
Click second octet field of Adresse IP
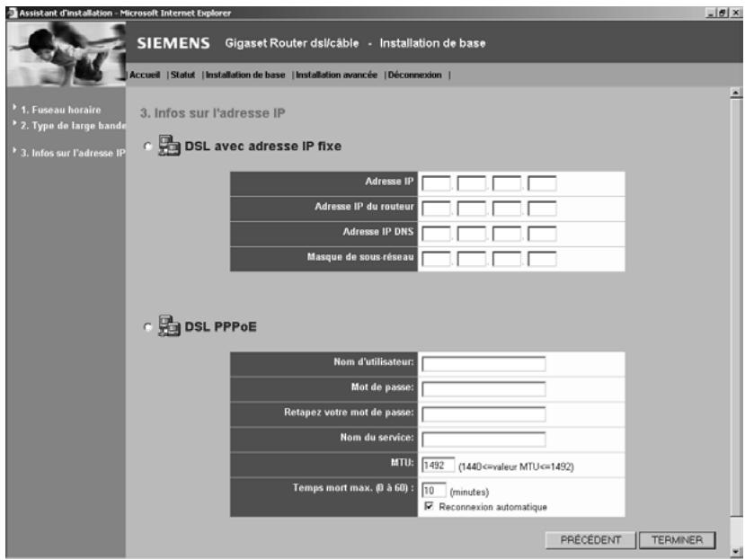point(471,183)
